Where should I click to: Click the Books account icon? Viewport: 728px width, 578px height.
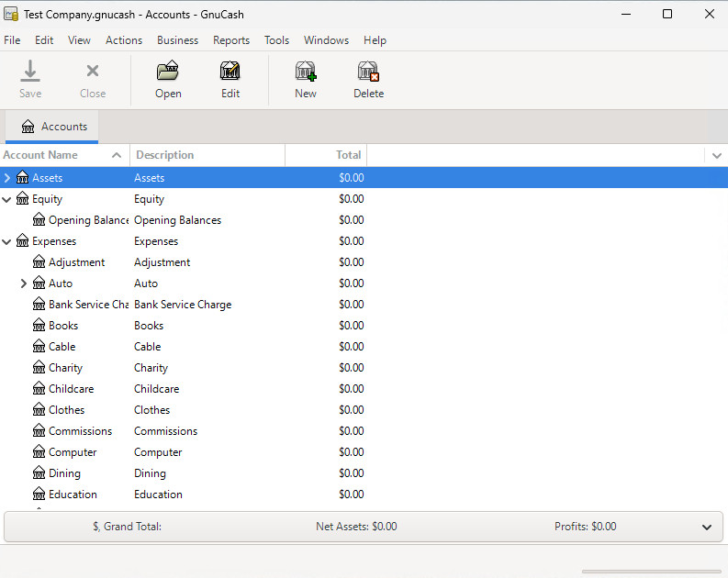tap(39, 325)
